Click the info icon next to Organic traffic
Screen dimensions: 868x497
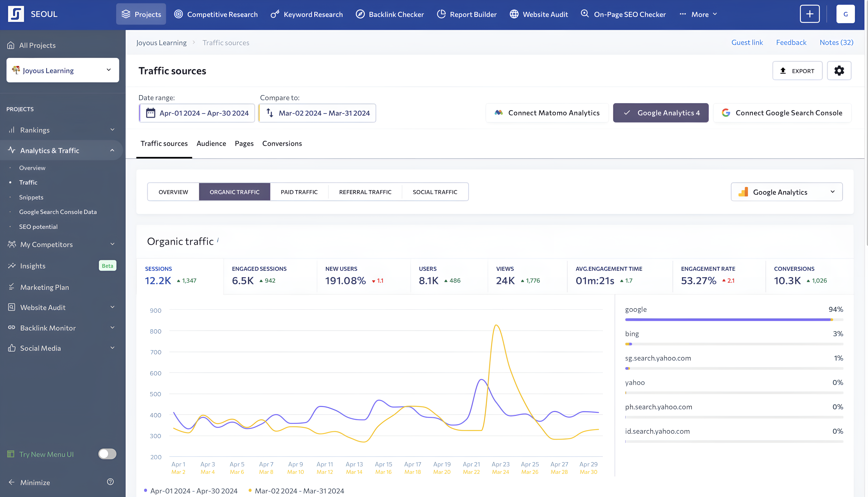tap(218, 240)
